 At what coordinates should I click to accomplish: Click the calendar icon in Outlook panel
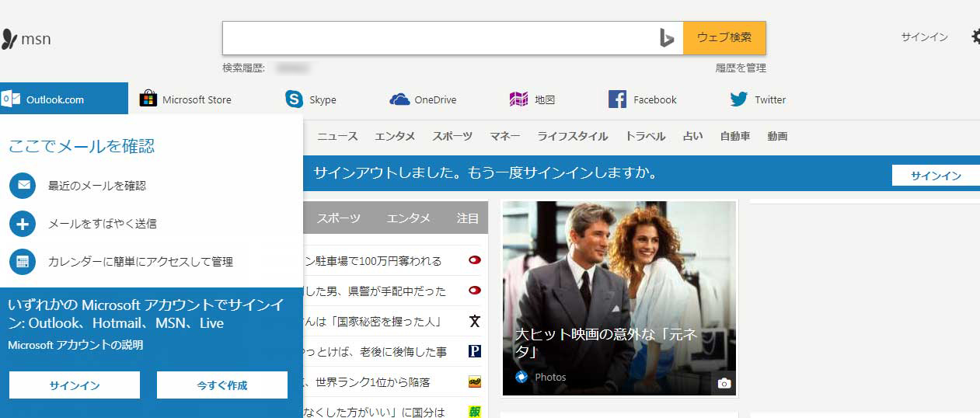[x=23, y=262]
